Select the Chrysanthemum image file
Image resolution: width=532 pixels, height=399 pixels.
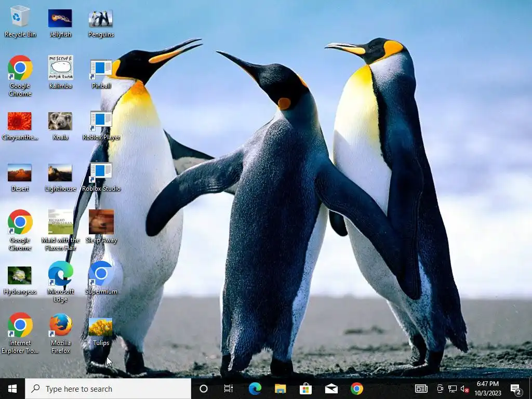(20, 126)
